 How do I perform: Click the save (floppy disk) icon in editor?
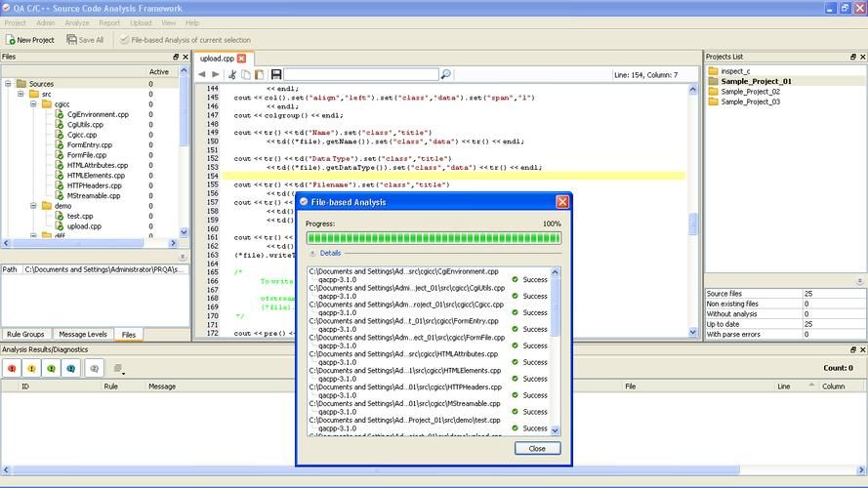coord(276,74)
